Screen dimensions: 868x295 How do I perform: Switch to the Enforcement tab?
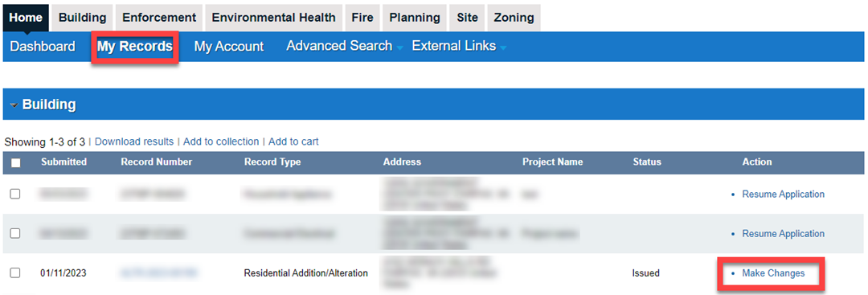click(159, 18)
